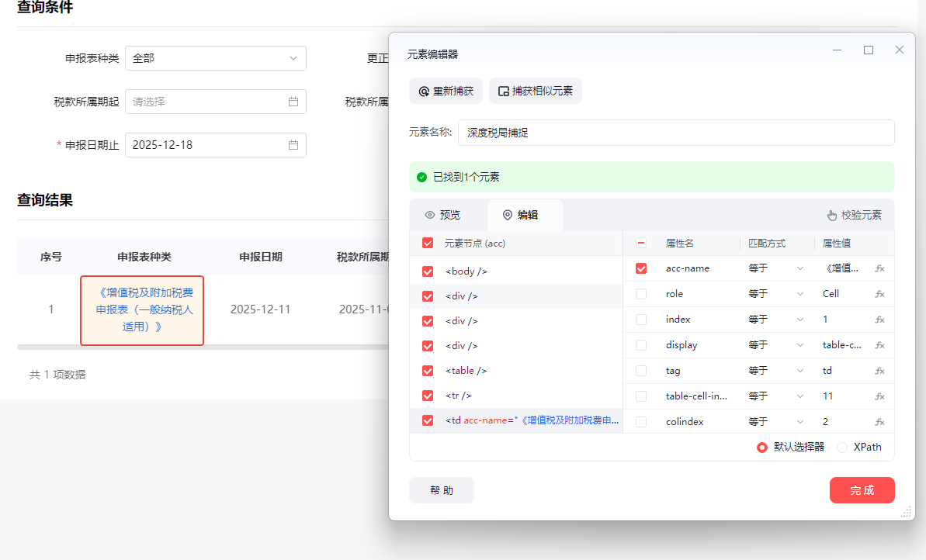Click the fx icon in tag row
Screen dimensions: 926x560
tap(879, 371)
